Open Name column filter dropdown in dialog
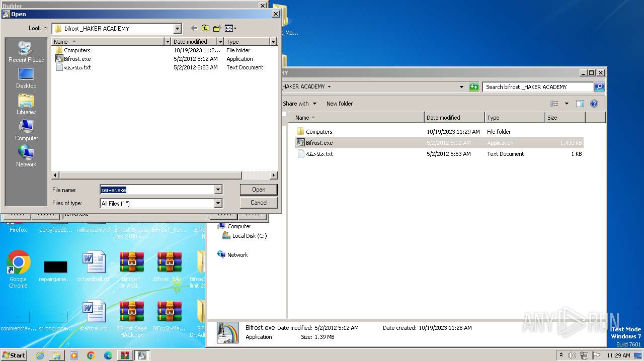 (x=168, y=42)
